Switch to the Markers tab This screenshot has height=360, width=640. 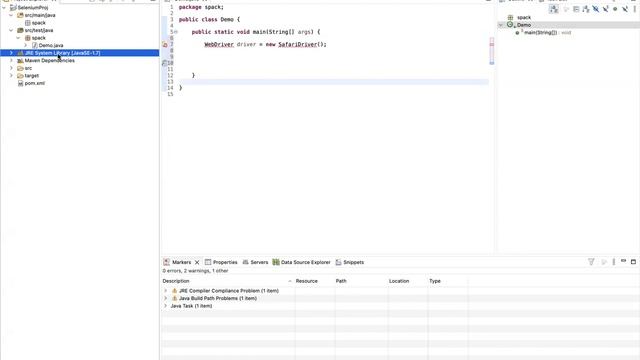[181, 262]
